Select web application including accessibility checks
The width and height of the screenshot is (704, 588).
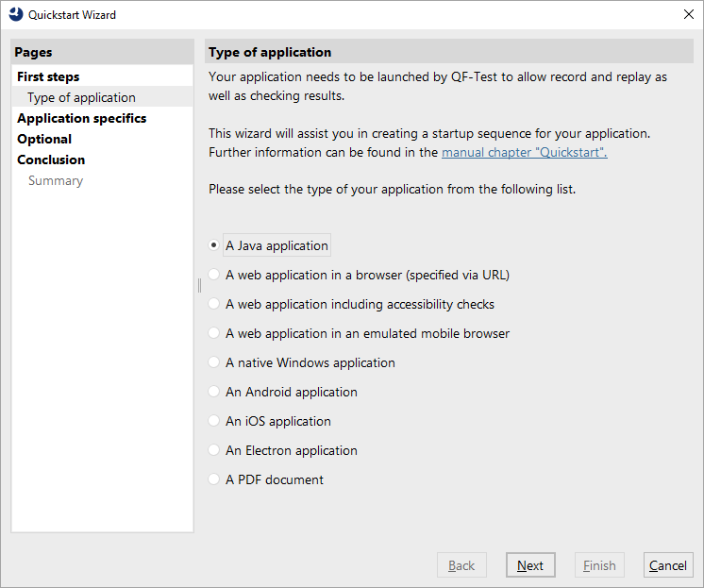tap(213, 304)
